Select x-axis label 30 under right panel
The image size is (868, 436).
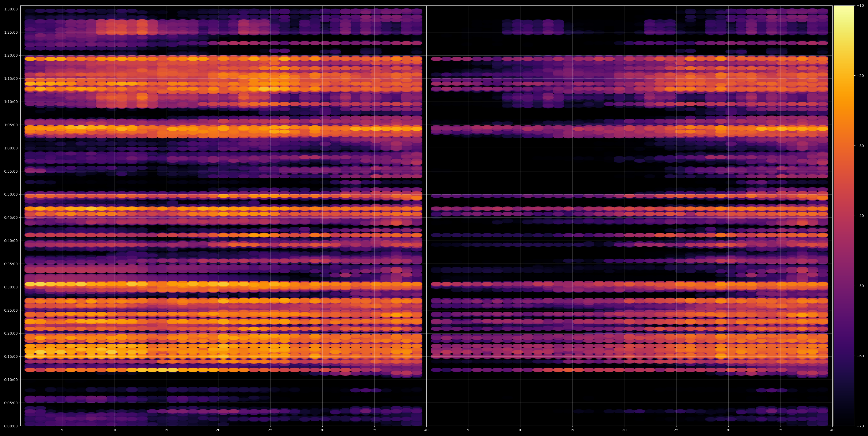pyautogui.click(x=728, y=430)
